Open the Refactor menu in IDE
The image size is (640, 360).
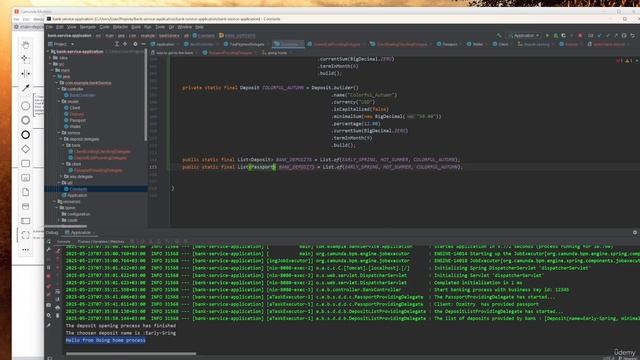(120, 27)
